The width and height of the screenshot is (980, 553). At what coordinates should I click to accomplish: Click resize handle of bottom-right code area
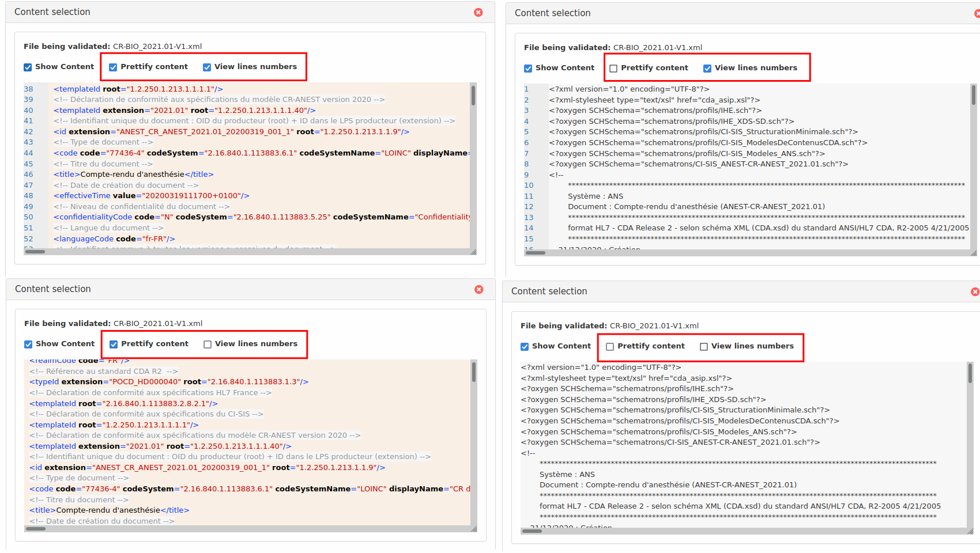point(970,531)
